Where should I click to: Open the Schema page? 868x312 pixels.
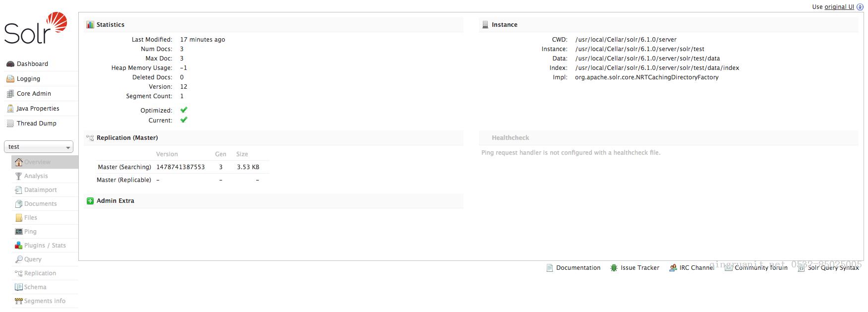point(35,287)
